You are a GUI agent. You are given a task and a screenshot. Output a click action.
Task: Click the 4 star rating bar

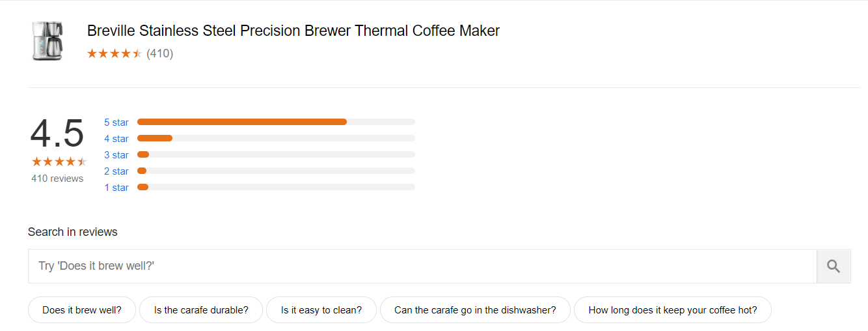point(276,138)
